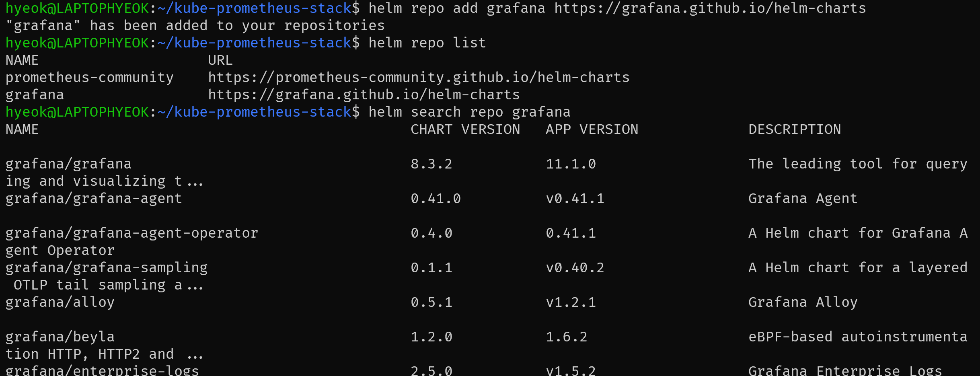Click the 'grafana/grafana-agent' chart name
Screen dimensions: 980x376
coord(94,199)
